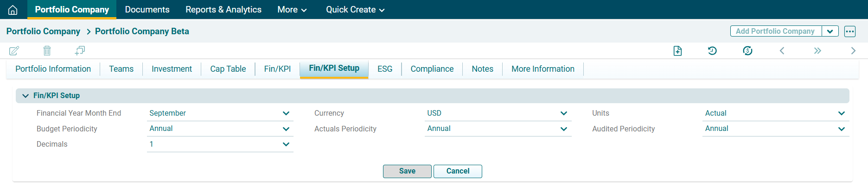Switch to the Cap Table tab

[228, 69]
